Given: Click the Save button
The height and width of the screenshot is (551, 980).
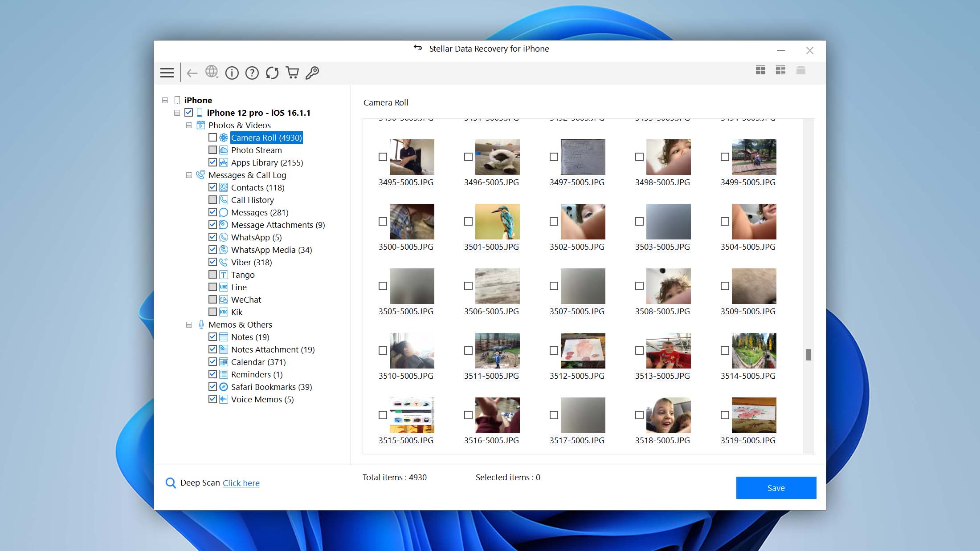Looking at the screenshot, I should [776, 488].
